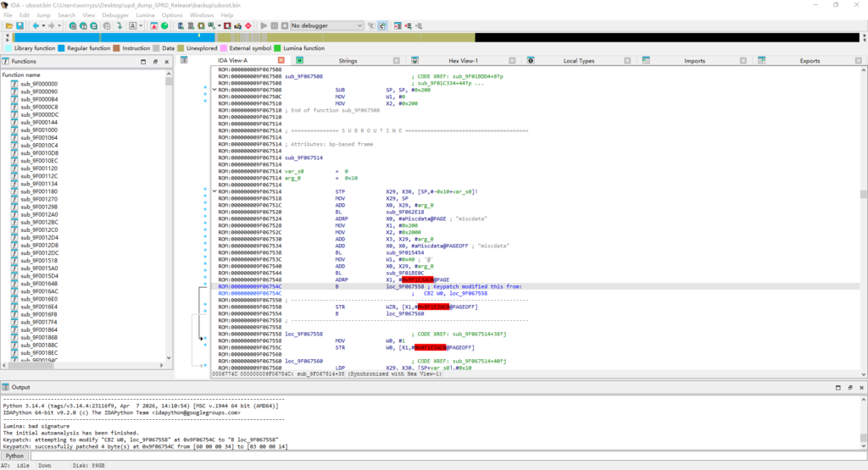Open the dropdown next to the 'A' icon
Viewport: 868px width, 470px height.
pyautogui.click(x=141, y=26)
